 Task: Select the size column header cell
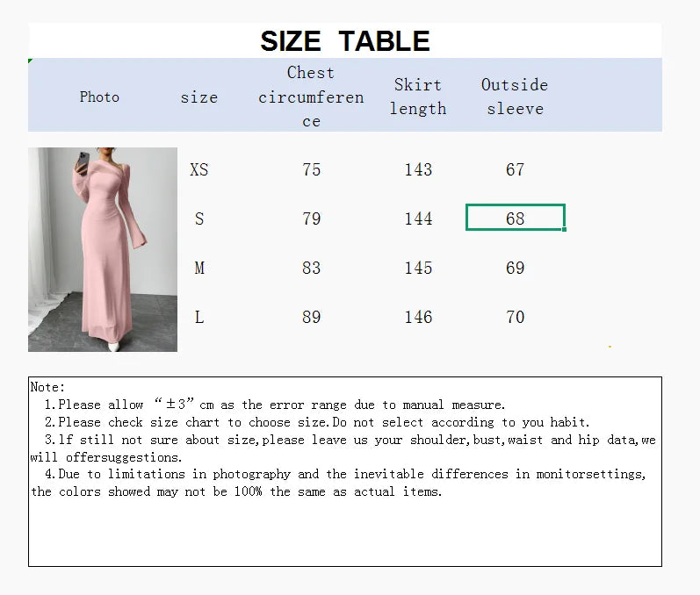199,97
